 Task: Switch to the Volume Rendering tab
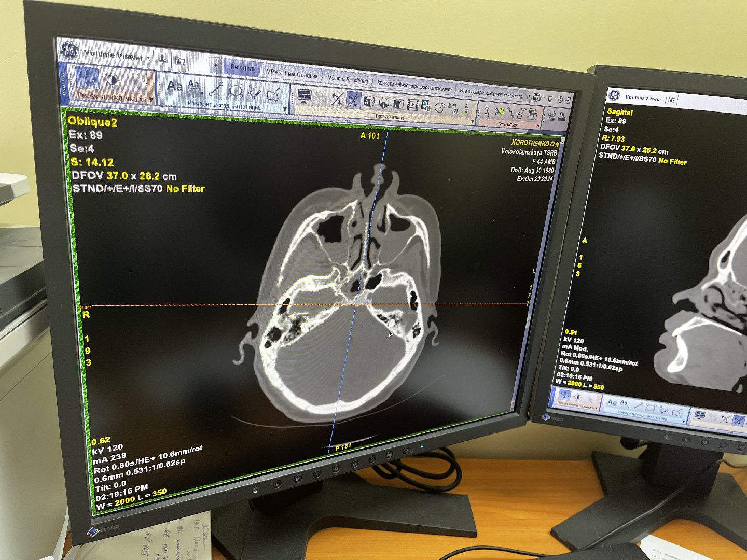coord(348,79)
